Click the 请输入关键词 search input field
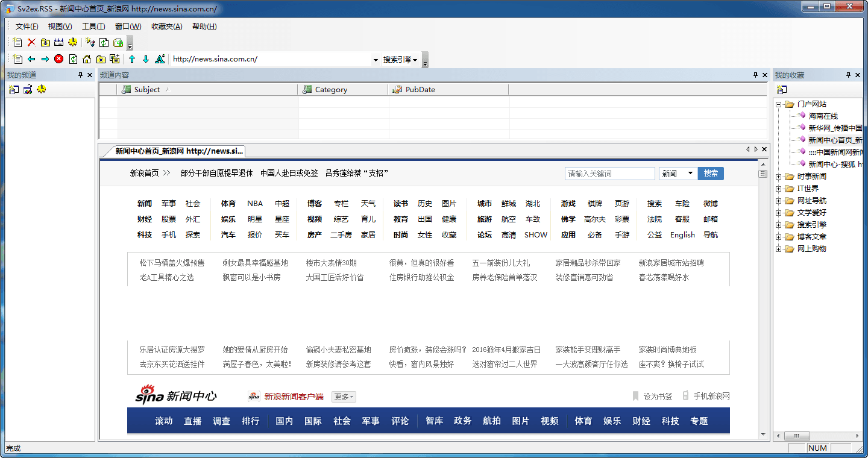 [609, 174]
